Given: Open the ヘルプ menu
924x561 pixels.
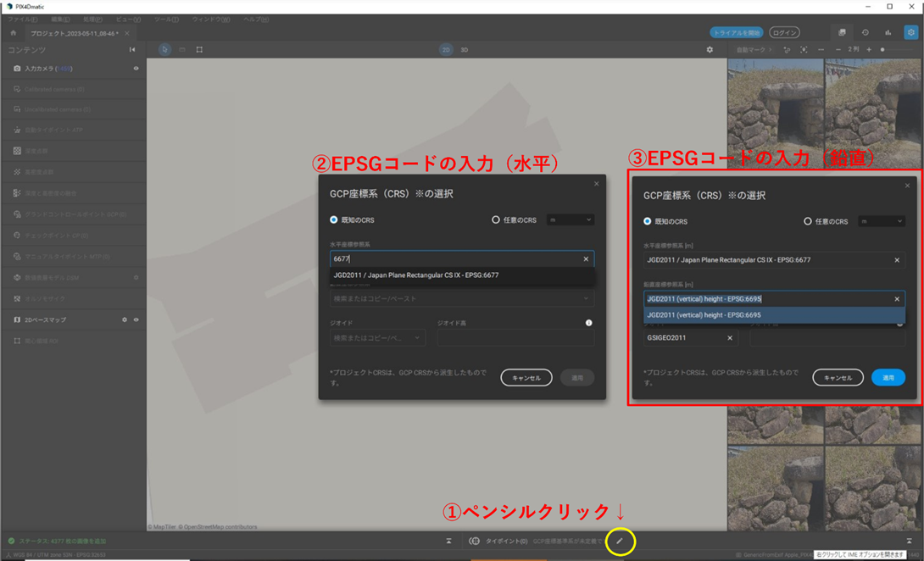Looking at the screenshot, I should tap(256, 19).
